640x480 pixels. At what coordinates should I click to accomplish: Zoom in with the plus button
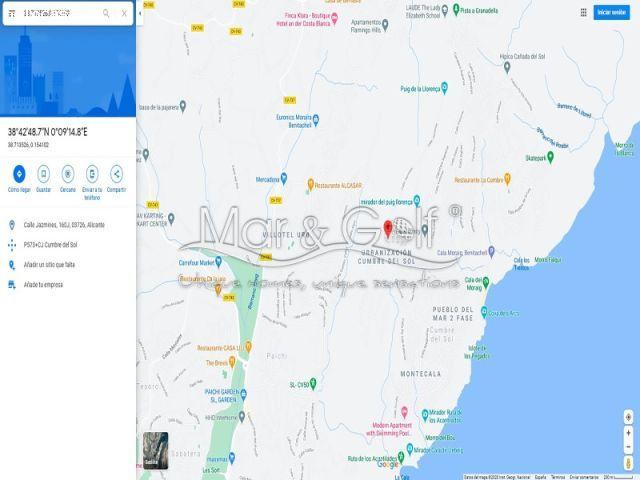pos(629,433)
